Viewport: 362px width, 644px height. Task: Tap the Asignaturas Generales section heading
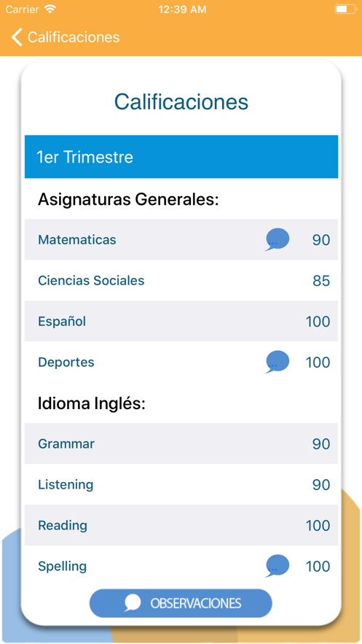pos(128,200)
